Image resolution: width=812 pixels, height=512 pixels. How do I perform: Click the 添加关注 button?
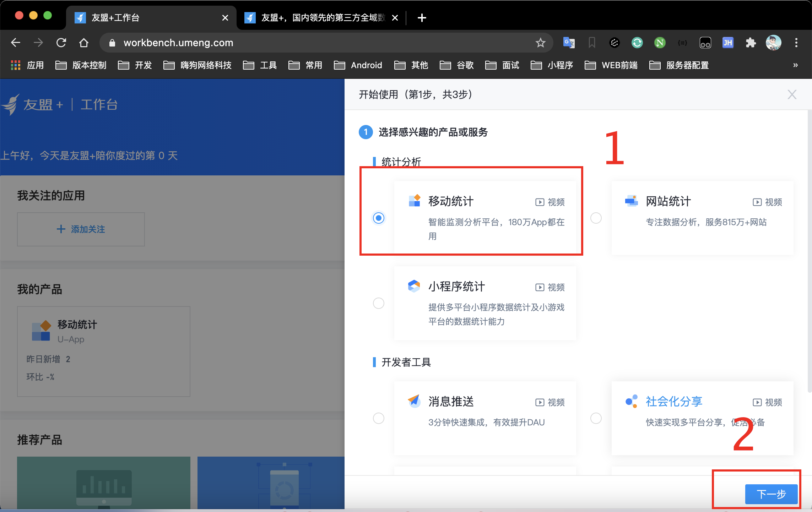pyautogui.click(x=81, y=229)
